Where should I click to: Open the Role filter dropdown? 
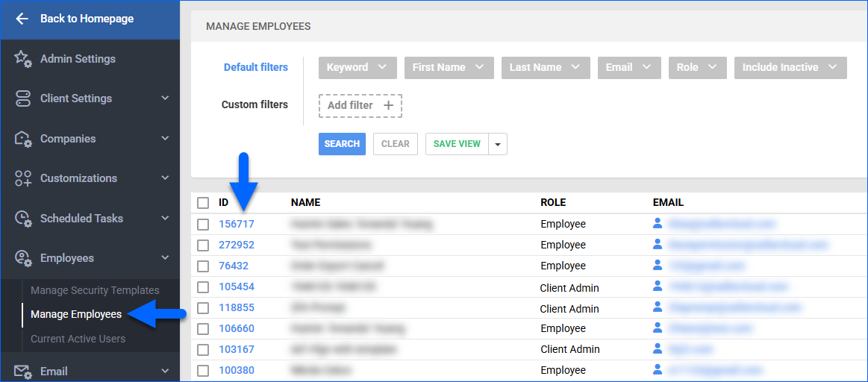(x=697, y=67)
